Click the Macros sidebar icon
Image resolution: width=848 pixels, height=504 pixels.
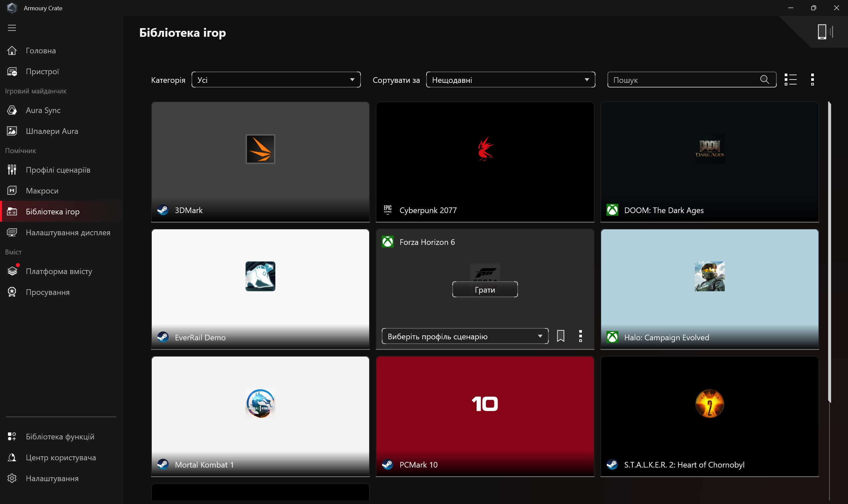point(12,191)
